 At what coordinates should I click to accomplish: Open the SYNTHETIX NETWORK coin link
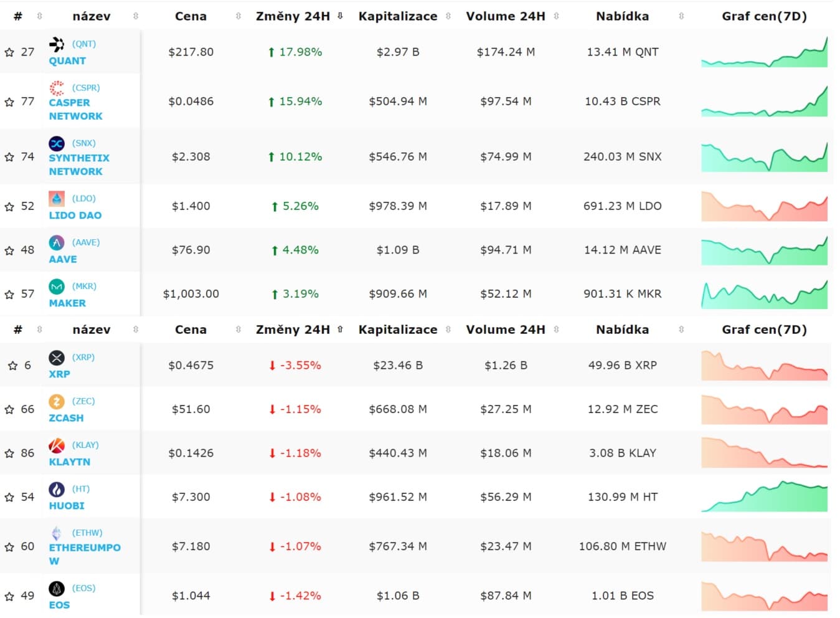tap(79, 165)
